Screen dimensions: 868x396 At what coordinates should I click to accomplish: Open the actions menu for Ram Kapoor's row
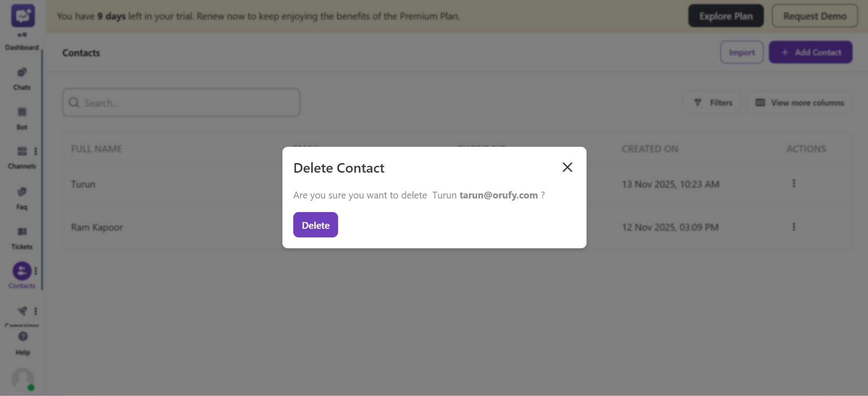tap(794, 227)
